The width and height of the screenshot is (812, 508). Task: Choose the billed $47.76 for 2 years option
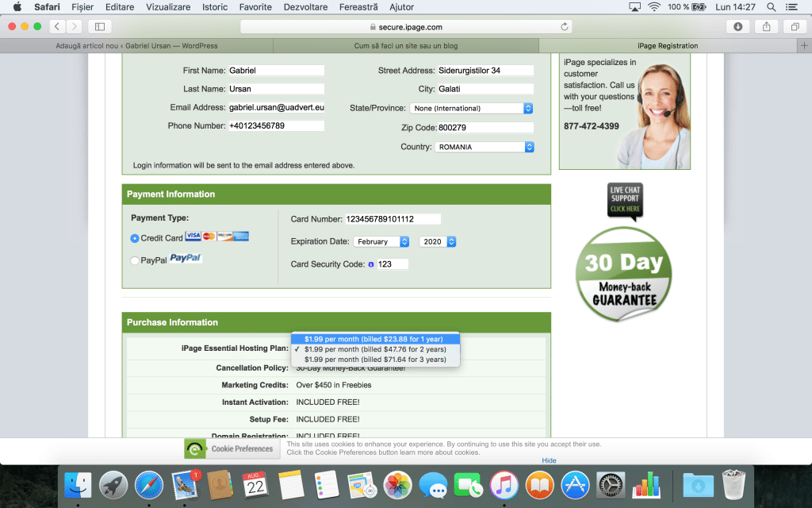coord(375,349)
